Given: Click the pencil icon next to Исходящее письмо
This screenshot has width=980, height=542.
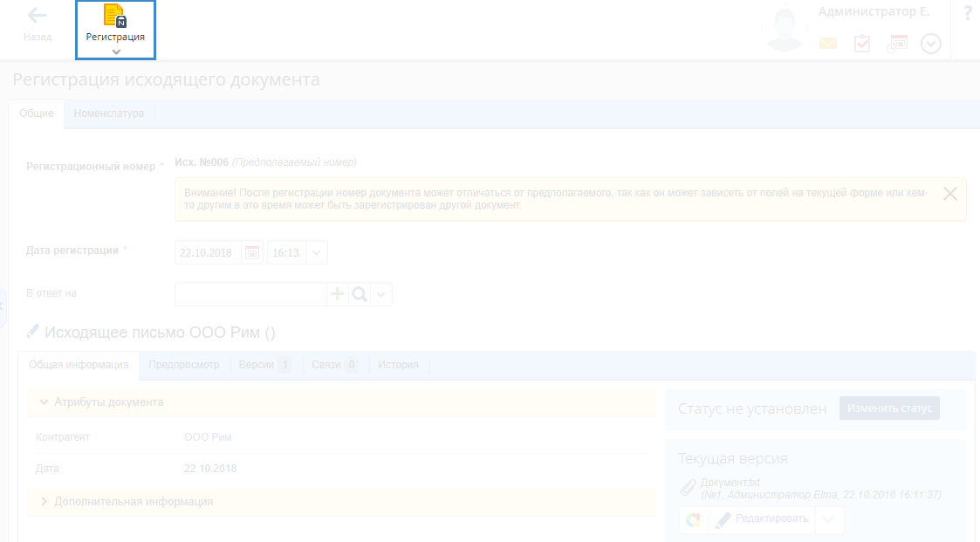Looking at the screenshot, I should pos(33,332).
